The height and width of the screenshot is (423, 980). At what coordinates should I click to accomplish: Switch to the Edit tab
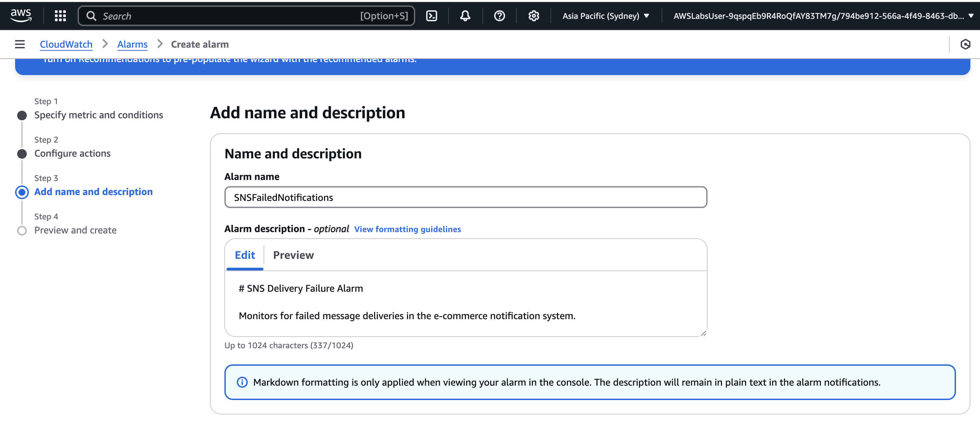tap(245, 255)
